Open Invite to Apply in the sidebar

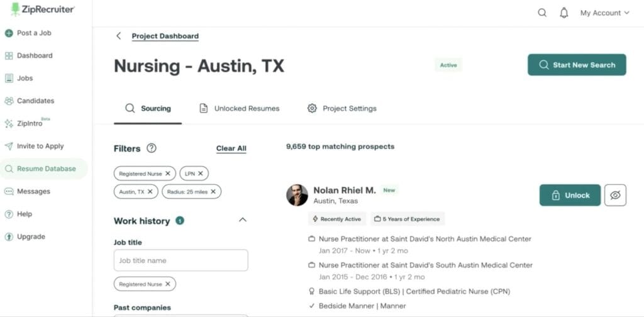coord(34,146)
